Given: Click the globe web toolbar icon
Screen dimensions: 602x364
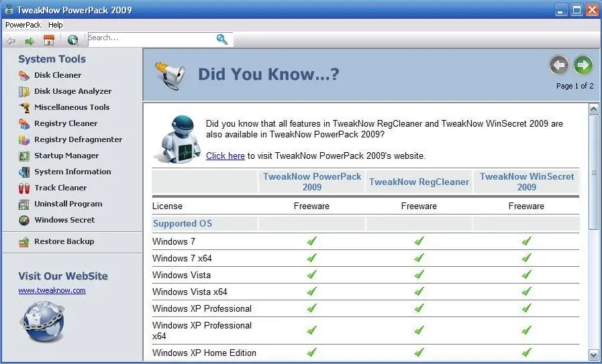Looking at the screenshot, I should pyautogui.click(x=72, y=40).
